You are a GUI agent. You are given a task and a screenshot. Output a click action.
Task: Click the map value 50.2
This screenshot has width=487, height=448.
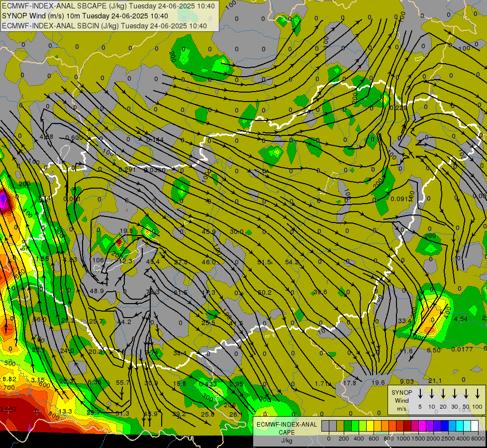tap(265, 293)
